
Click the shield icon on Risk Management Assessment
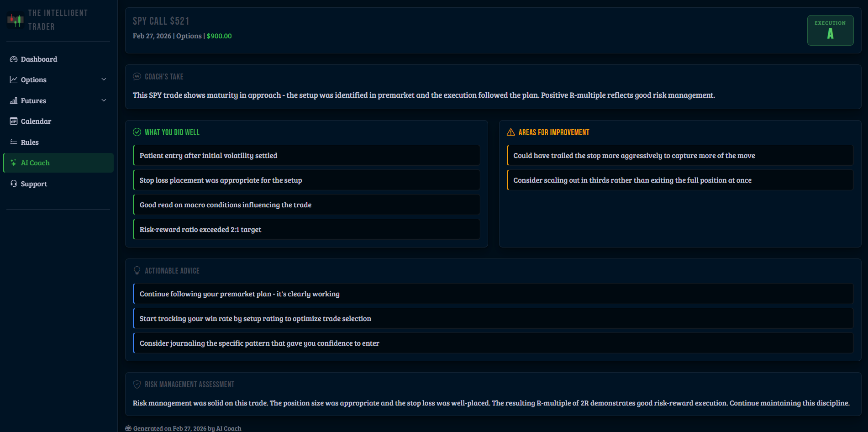[137, 384]
